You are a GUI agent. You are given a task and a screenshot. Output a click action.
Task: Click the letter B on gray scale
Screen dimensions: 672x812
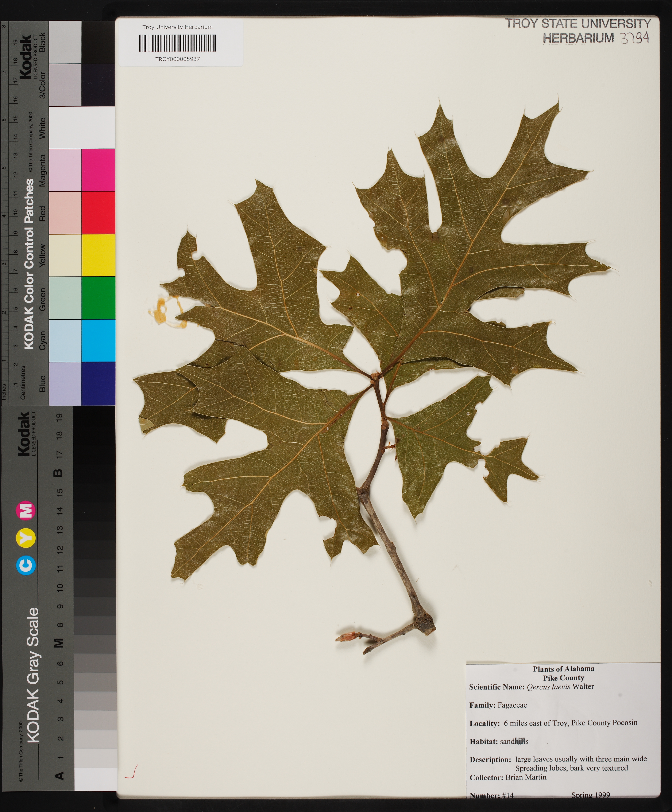(x=58, y=472)
